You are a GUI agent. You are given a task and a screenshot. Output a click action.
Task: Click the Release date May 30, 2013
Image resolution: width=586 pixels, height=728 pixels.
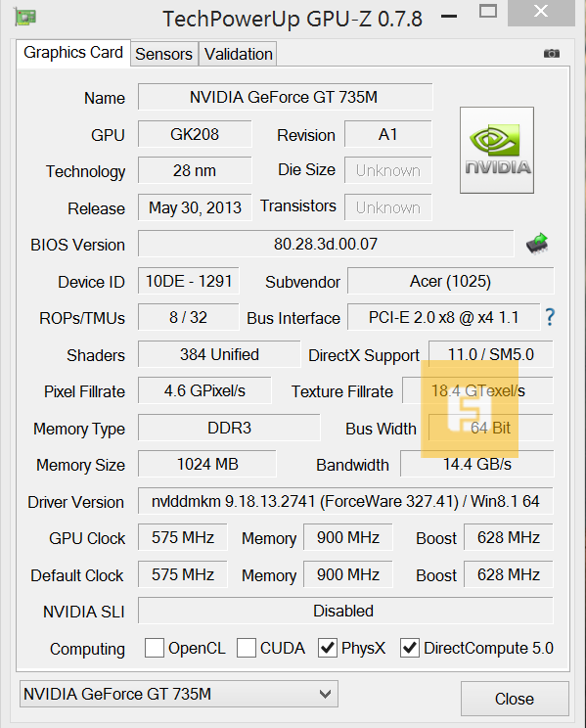pos(195,207)
